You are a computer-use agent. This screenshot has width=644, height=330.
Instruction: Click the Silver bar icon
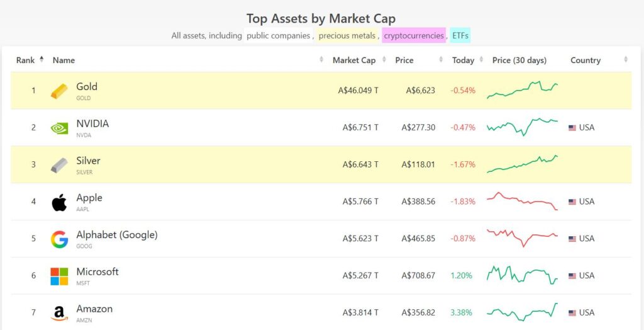(x=59, y=165)
